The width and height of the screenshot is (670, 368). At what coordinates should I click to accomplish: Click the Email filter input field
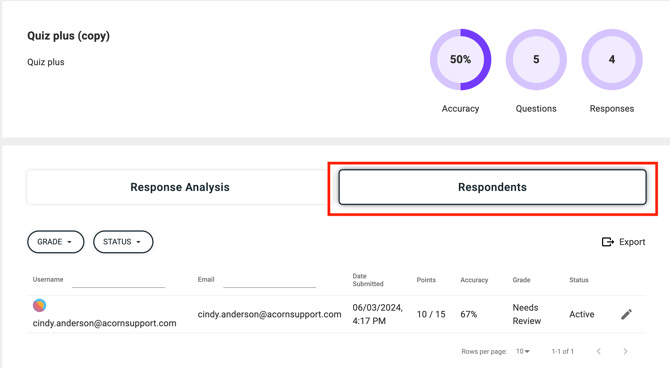[x=270, y=280]
